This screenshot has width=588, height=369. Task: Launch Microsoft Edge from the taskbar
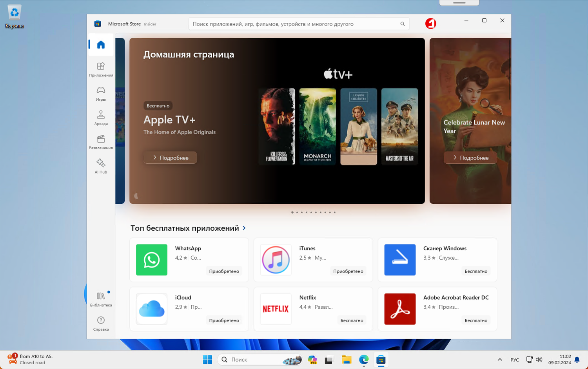tap(364, 360)
